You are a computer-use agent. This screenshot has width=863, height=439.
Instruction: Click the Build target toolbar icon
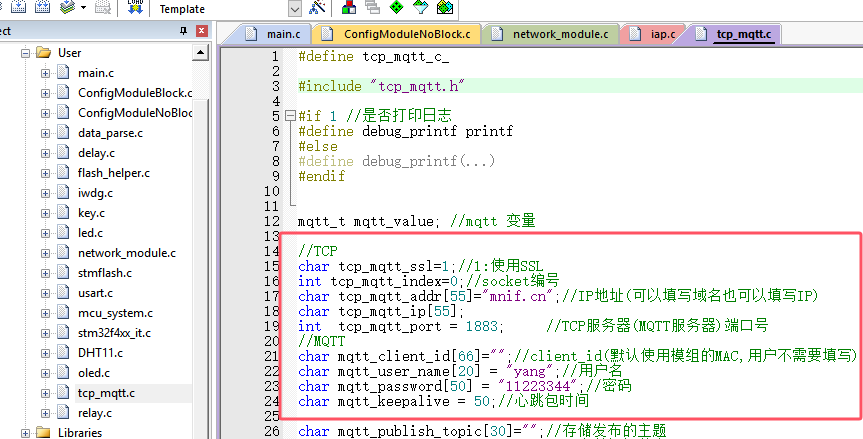coord(18,7)
